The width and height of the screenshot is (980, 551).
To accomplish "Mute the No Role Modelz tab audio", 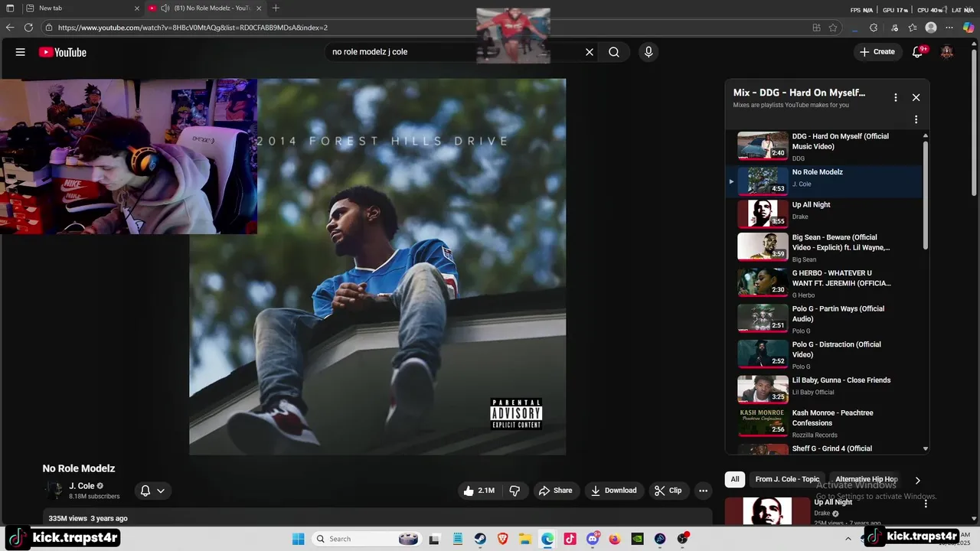I will [x=165, y=8].
